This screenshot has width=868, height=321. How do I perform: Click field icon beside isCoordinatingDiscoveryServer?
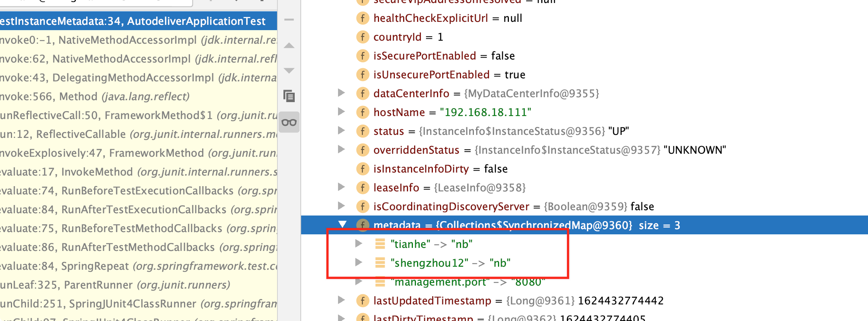(x=362, y=206)
